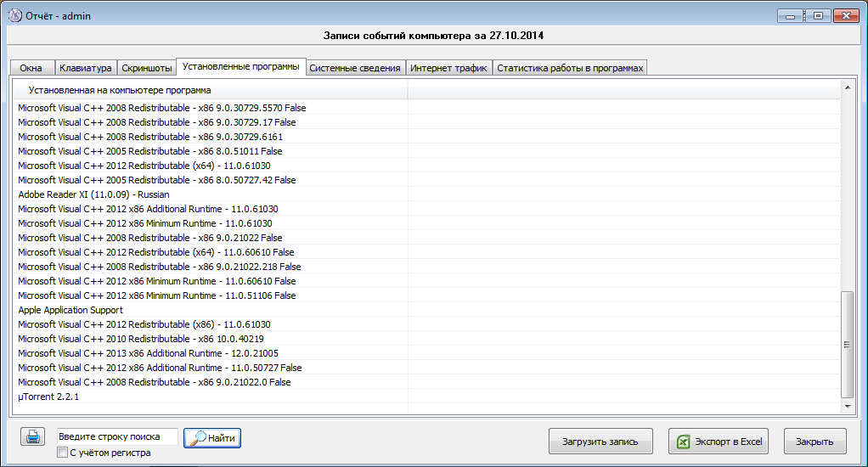Select the Установленные программы tab
Screen dimensions: 868x467
[x=241, y=66]
